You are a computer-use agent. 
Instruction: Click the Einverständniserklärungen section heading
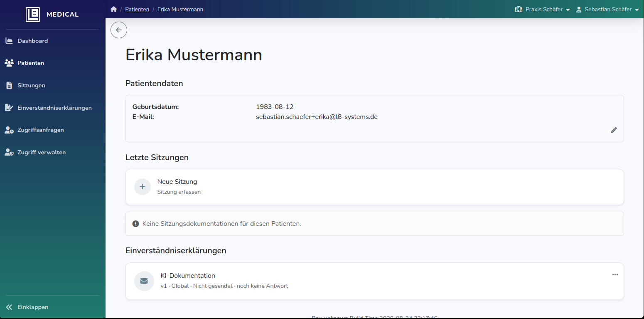click(176, 251)
